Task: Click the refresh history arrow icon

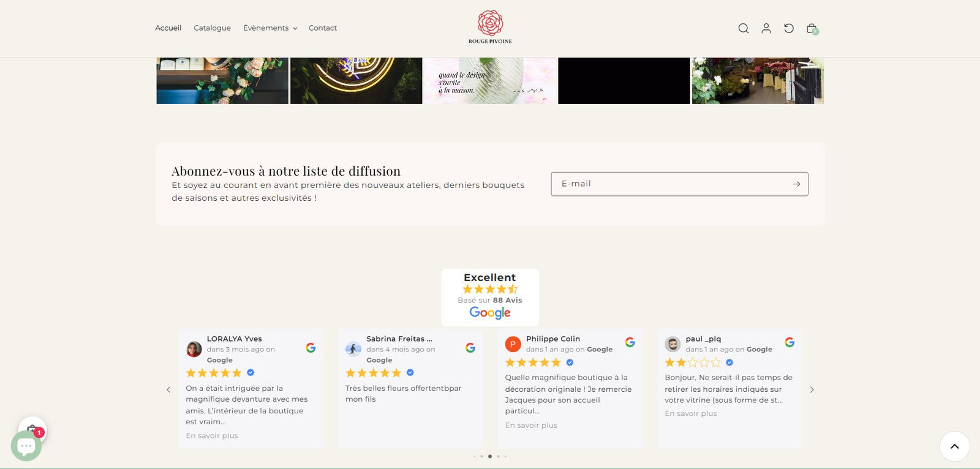Action: pyautogui.click(x=789, y=28)
